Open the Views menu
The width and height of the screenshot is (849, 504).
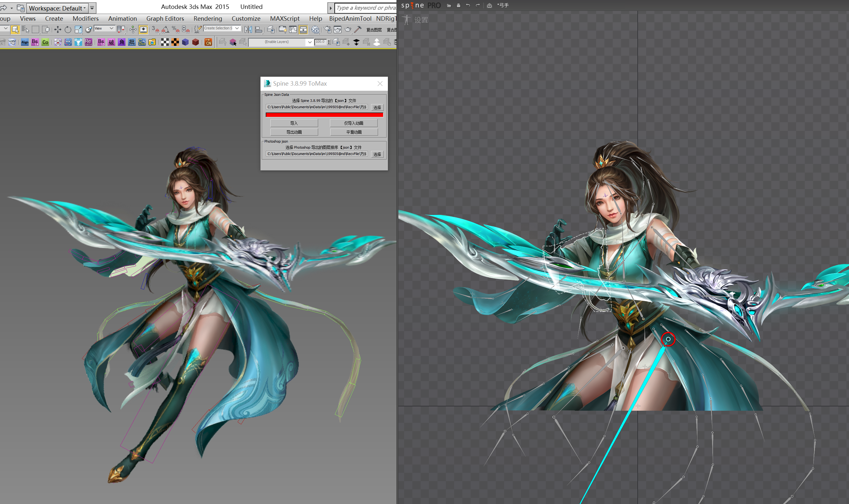28,19
